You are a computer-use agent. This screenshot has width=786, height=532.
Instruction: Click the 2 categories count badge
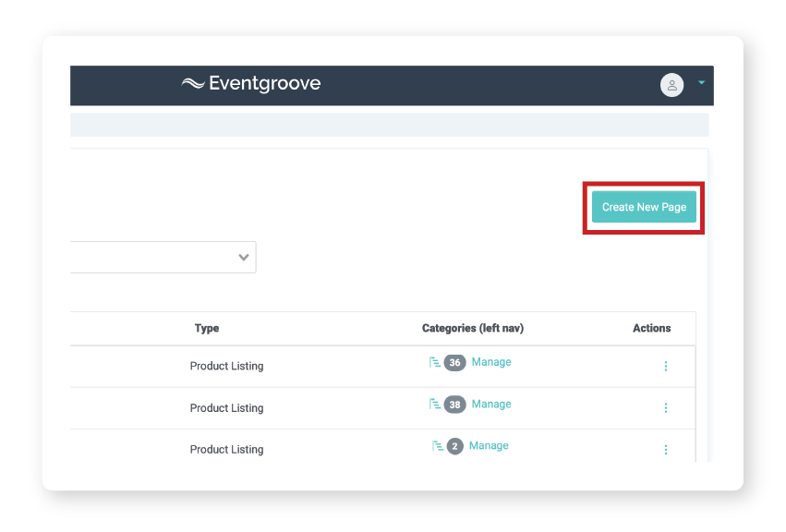coord(454,446)
